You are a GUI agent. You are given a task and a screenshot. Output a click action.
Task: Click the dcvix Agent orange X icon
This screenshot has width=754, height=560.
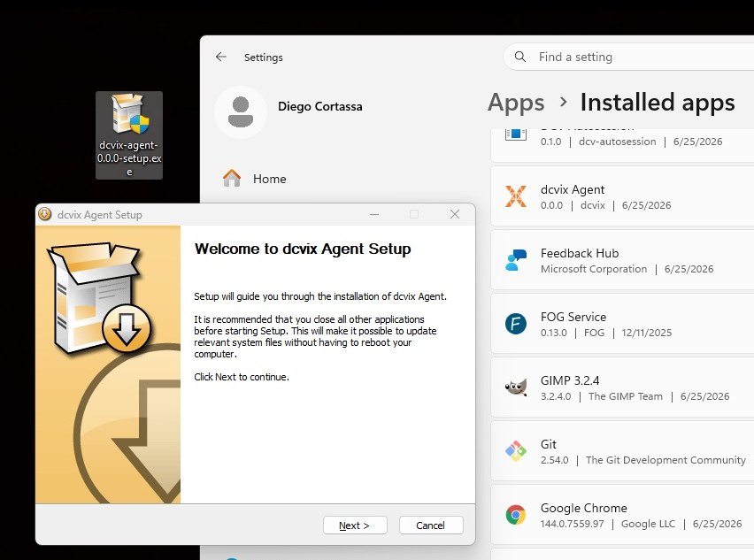(x=515, y=196)
